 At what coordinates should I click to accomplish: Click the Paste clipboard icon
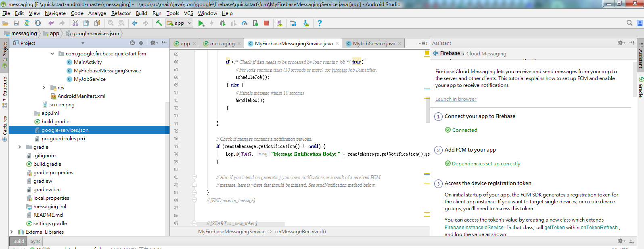[97, 23]
